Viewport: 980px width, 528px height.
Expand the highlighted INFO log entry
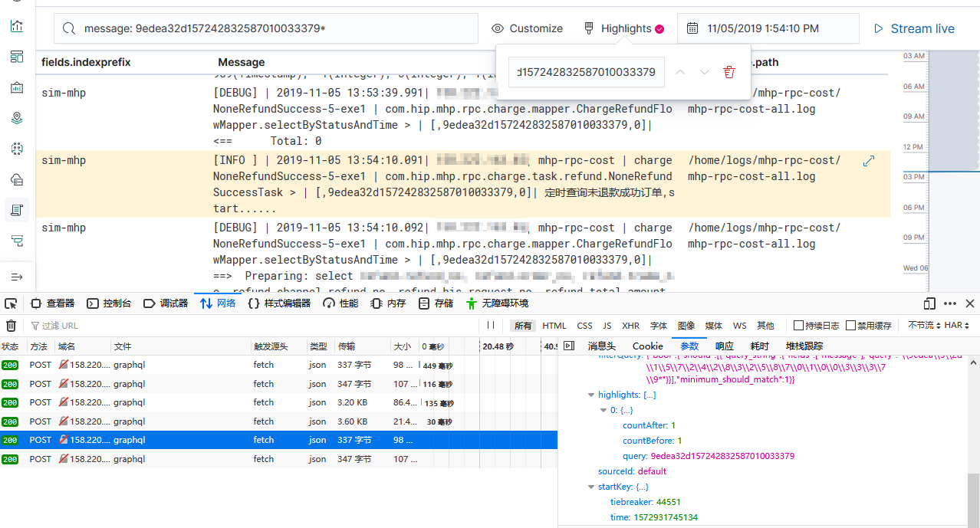click(x=869, y=161)
